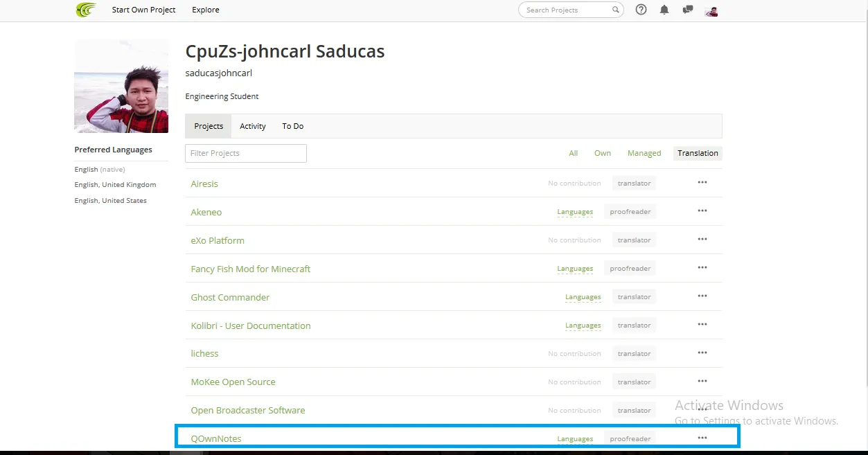Open the three-dot menu for QOwnNotes

(x=702, y=438)
